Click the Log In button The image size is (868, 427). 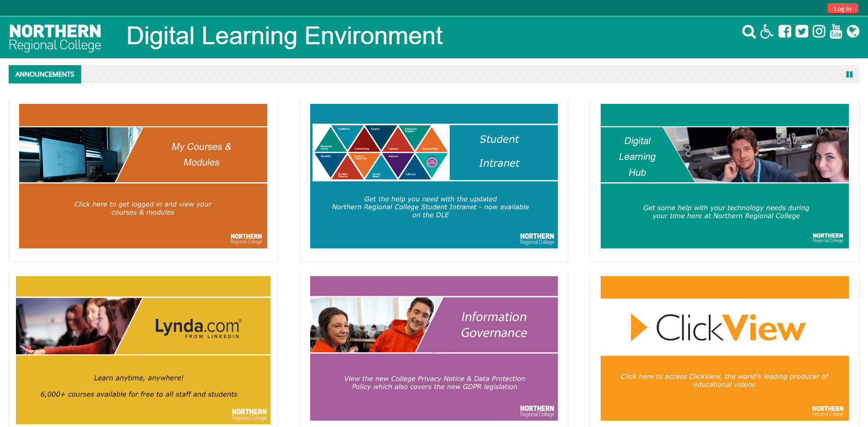(x=842, y=9)
